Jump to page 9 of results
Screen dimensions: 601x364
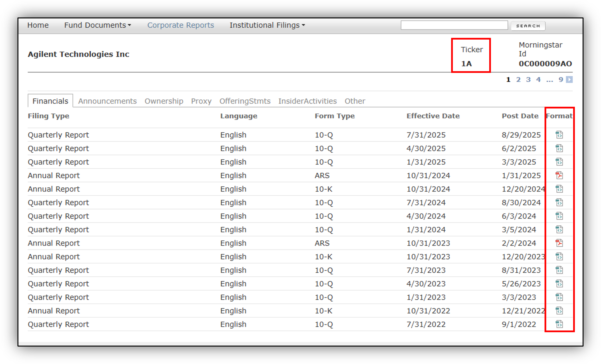561,80
